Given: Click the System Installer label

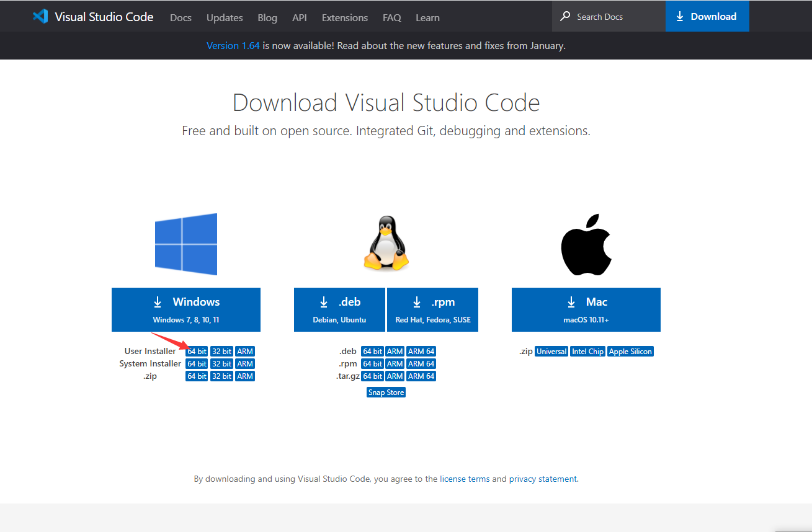Looking at the screenshot, I should point(150,364).
